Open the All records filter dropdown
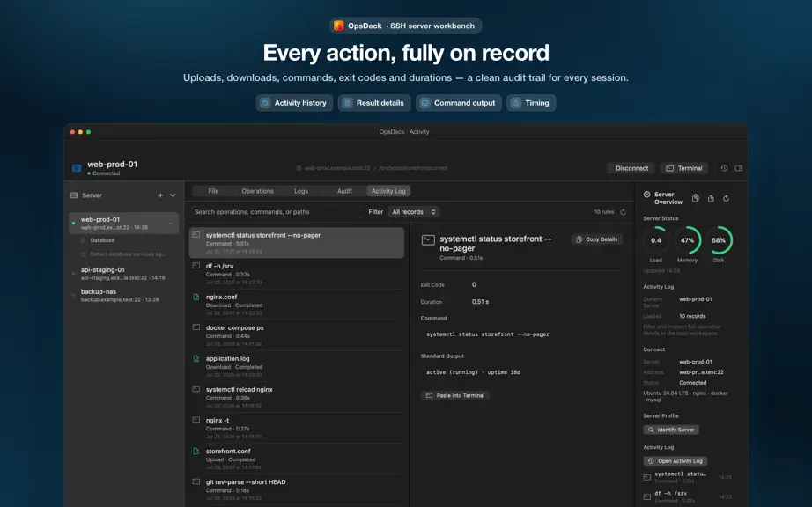 point(414,212)
